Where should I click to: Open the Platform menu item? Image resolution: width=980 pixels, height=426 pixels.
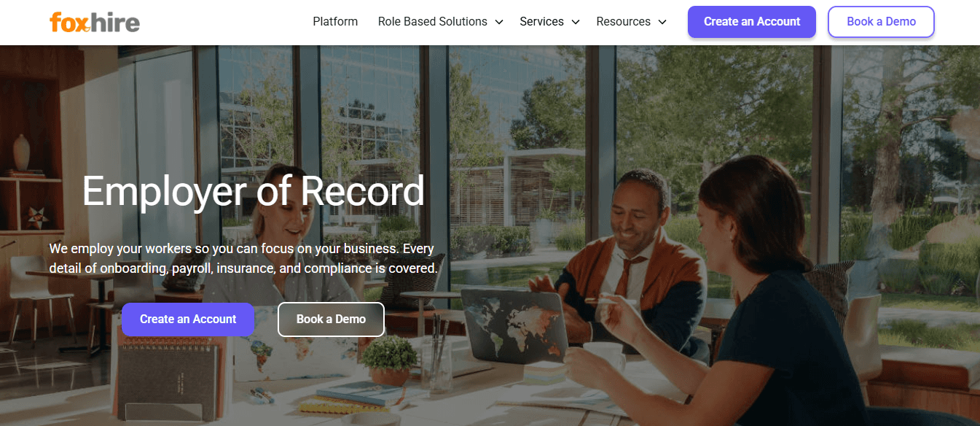[x=335, y=22]
